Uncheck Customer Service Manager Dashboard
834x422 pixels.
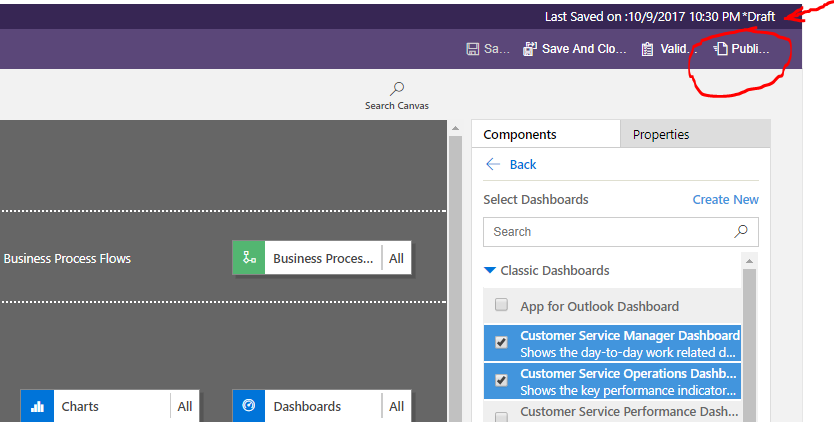pos(501,342)
